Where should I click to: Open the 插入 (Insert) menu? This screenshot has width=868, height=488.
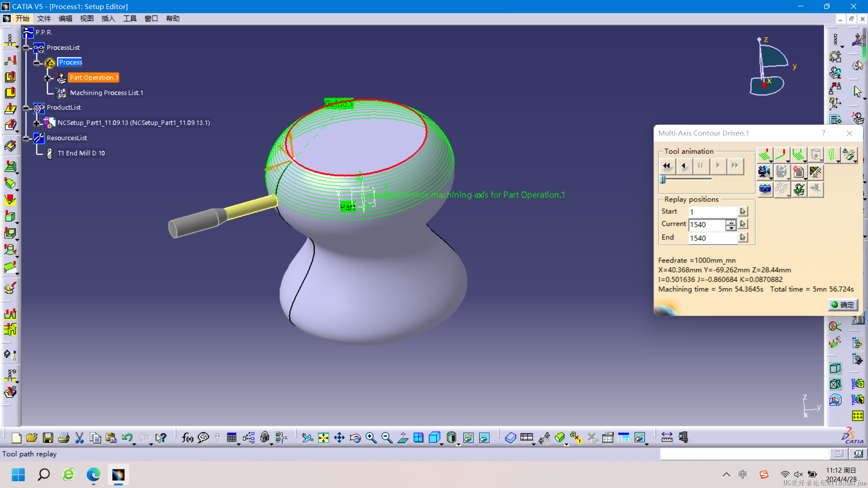108,19
